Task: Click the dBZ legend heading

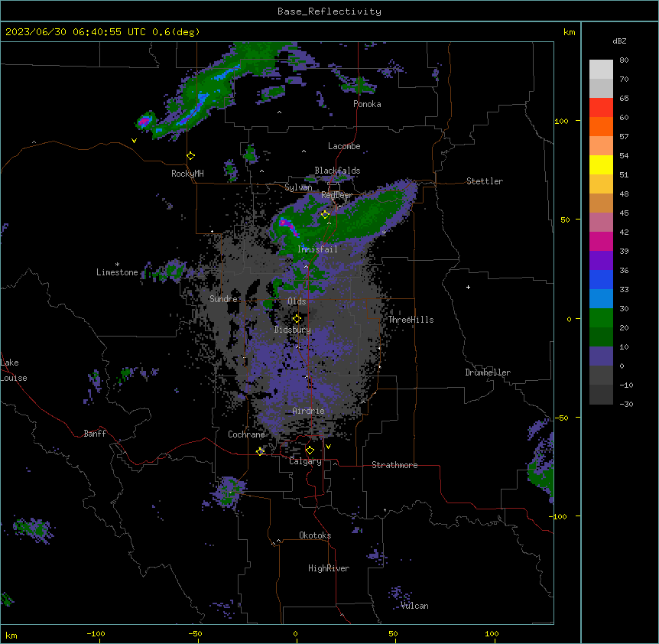Action: (x=619, y=41)
